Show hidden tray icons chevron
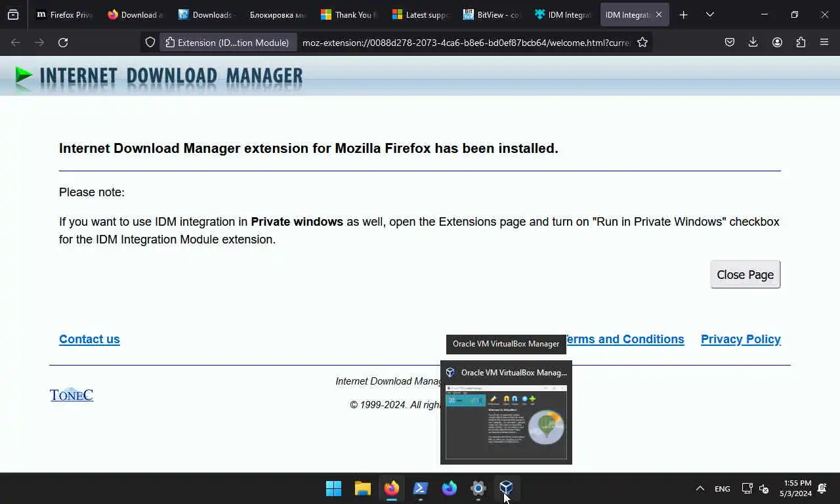This screenshot has height=504, width=840. [x=700, y=488]
